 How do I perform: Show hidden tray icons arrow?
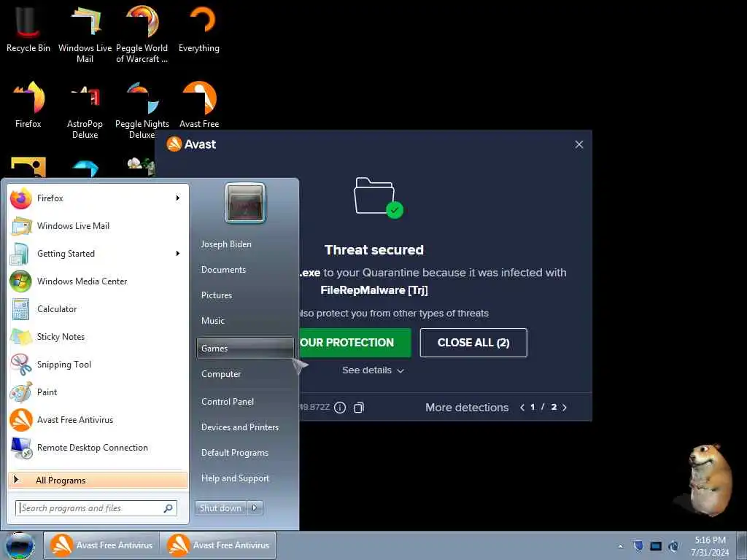pos(620,546)
